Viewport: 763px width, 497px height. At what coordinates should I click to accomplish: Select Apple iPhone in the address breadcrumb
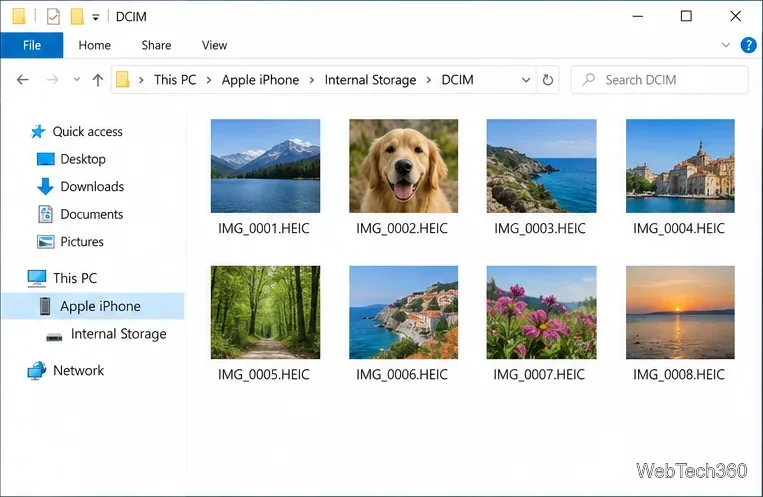click(260, 80)
